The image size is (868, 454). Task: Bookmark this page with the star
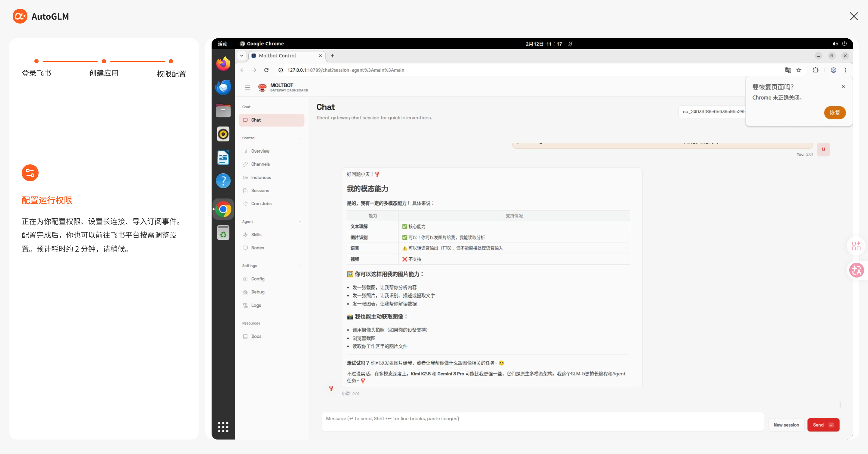coord(799,70)
